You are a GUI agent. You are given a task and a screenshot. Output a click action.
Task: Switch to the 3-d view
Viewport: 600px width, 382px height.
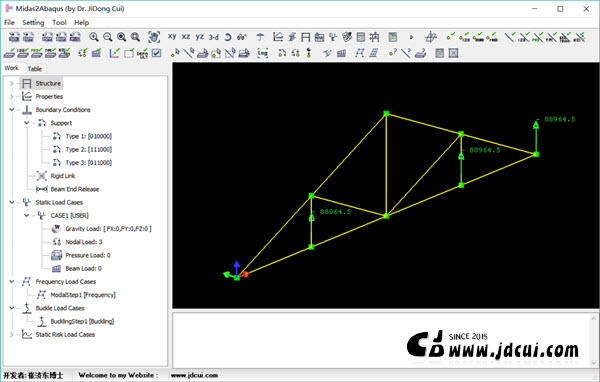click(x=214, y=37)
